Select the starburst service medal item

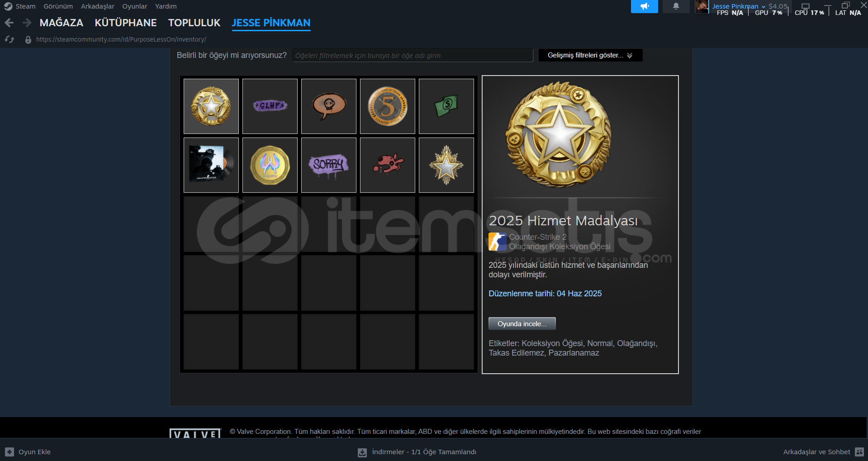point(446,165)
